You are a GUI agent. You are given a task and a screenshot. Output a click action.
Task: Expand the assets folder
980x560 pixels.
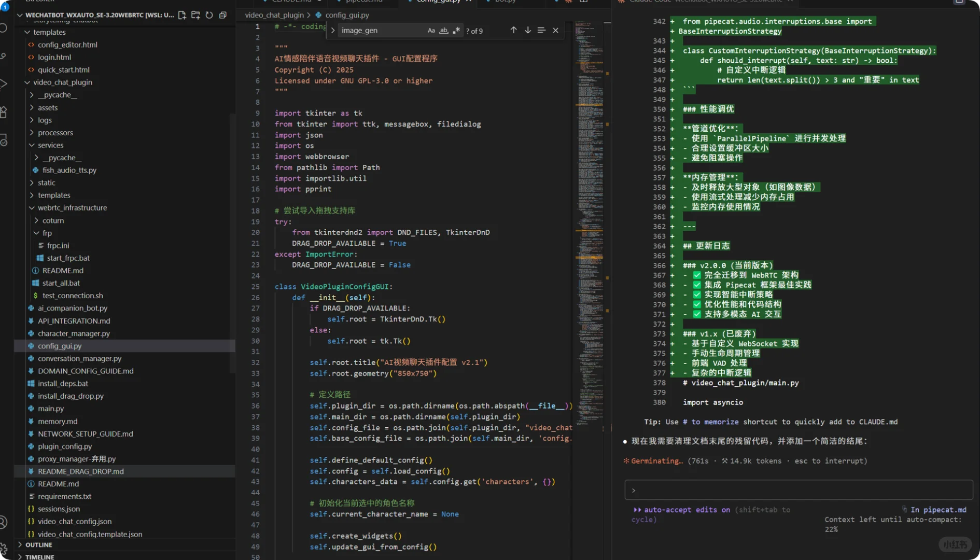[32, 107]
